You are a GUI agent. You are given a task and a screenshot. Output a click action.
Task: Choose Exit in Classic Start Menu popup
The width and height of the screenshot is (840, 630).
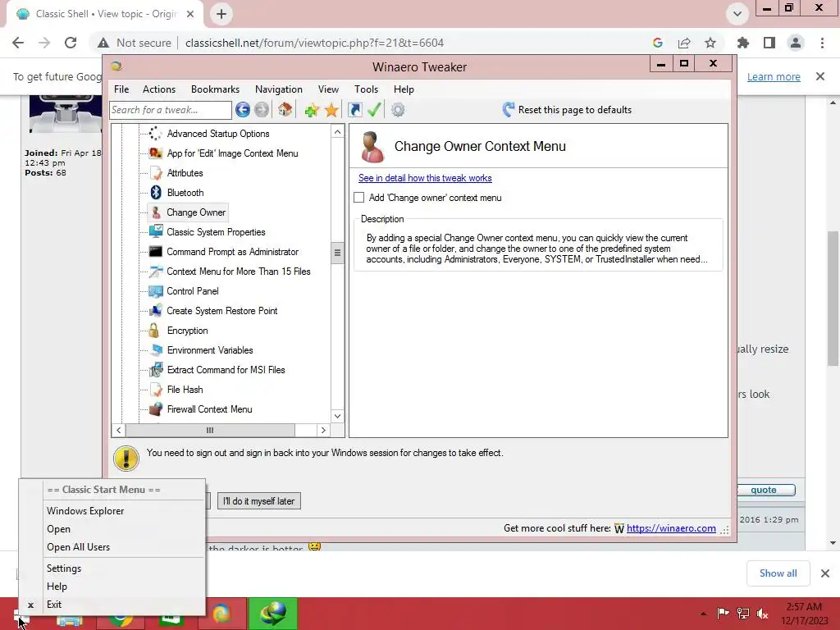point(112,605)
